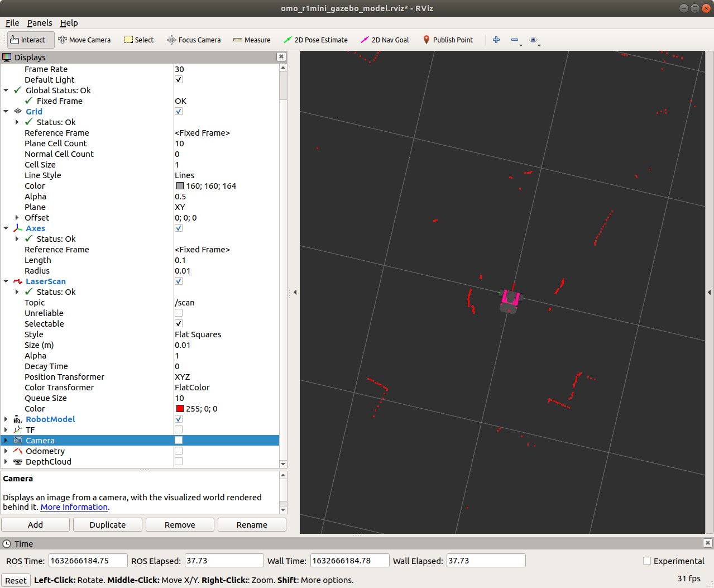The width and height of the screenshot is (714, 588).
Task: Open the File menu
Action: coord(12,23)
